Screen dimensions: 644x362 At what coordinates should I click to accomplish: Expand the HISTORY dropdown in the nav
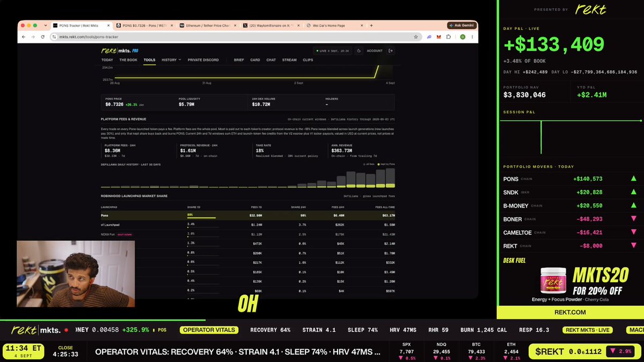pos(171,60)
